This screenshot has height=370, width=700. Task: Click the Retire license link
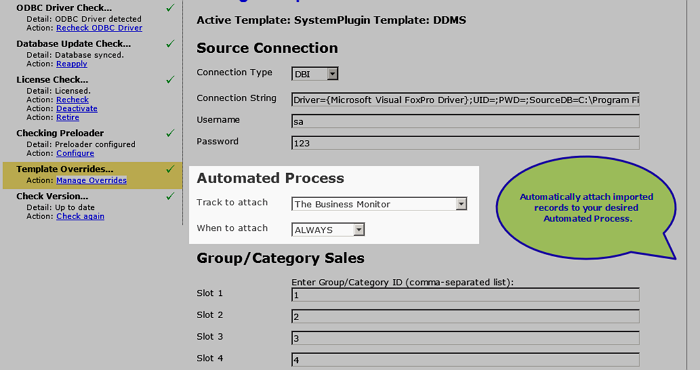point(68,117)
